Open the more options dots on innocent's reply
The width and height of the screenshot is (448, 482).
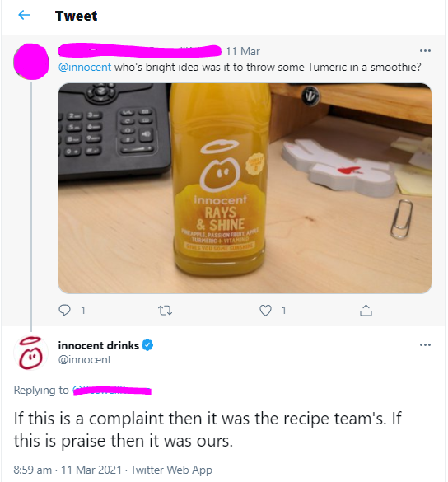click(x=425, y=345)
